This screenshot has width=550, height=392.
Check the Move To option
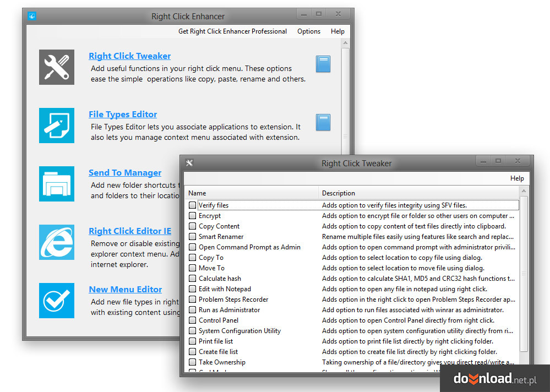[x=192, y=268]
